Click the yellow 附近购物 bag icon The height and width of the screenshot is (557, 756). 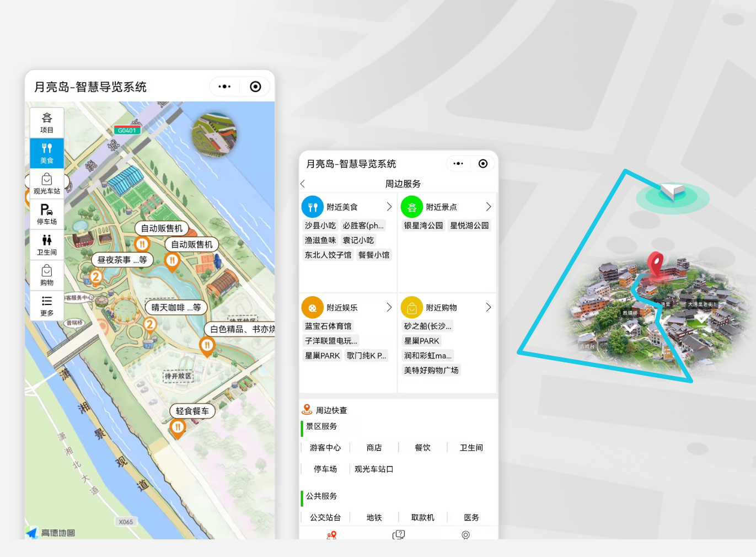point(411,308)
